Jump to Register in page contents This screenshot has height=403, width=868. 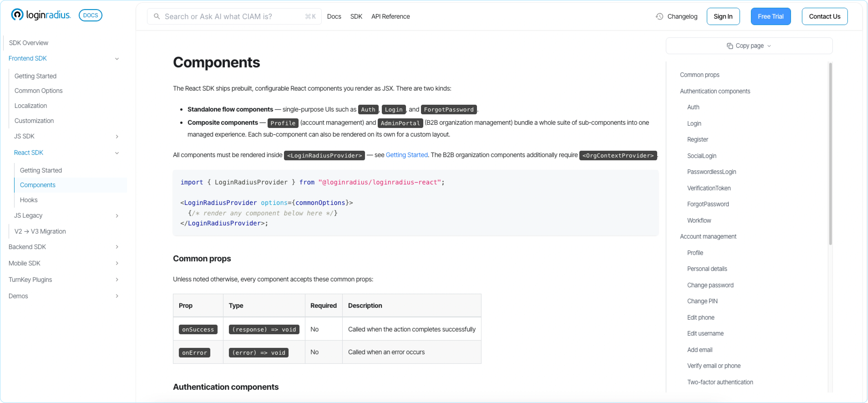[x=698, y=140]
